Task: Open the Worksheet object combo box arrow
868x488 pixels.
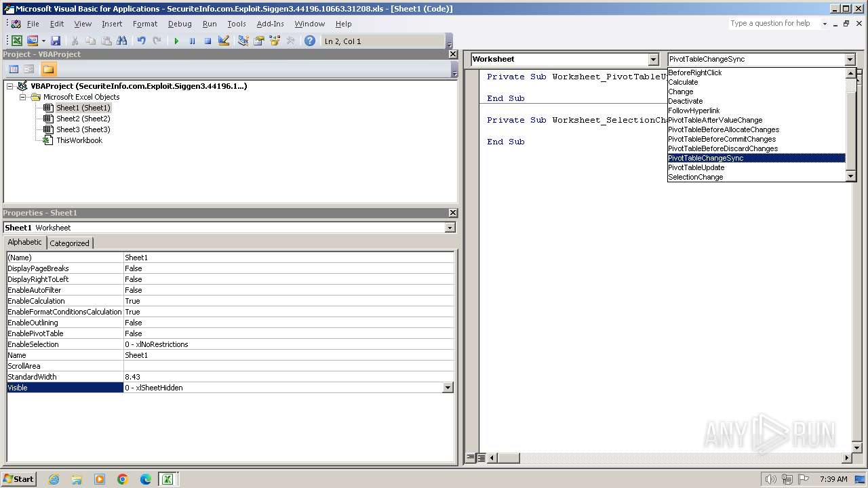Action: click(x=654, y=60)
